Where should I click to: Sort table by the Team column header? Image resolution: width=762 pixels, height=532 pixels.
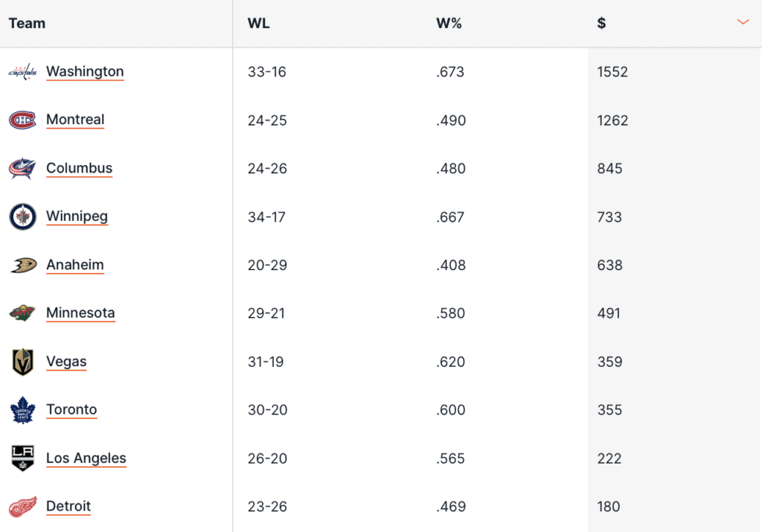coord(27,23)
